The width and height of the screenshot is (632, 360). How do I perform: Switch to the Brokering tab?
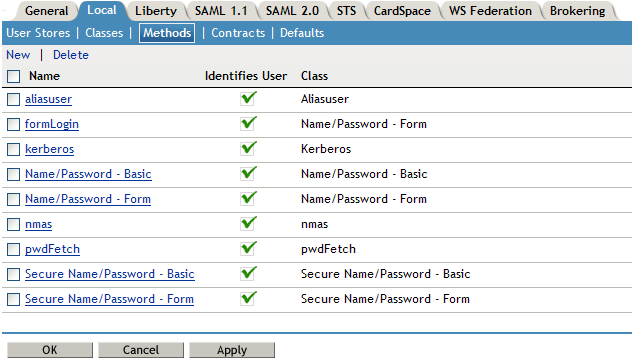[x=577, y=11]
